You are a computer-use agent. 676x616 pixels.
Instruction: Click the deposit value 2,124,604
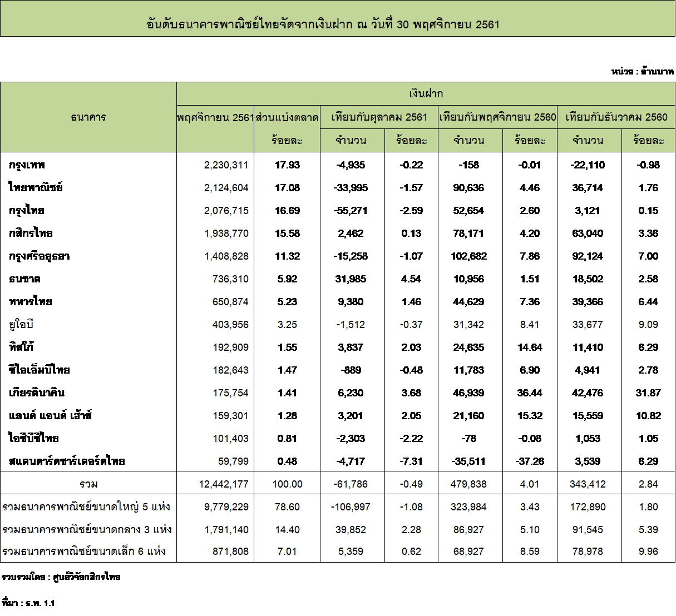pyautogui.click(x=226, y=188)
